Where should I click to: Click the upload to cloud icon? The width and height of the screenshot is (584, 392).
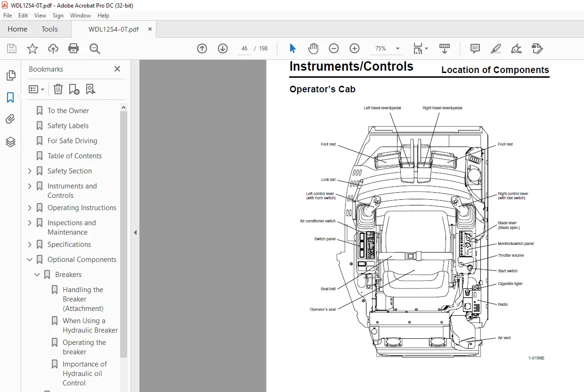[53, 49]
